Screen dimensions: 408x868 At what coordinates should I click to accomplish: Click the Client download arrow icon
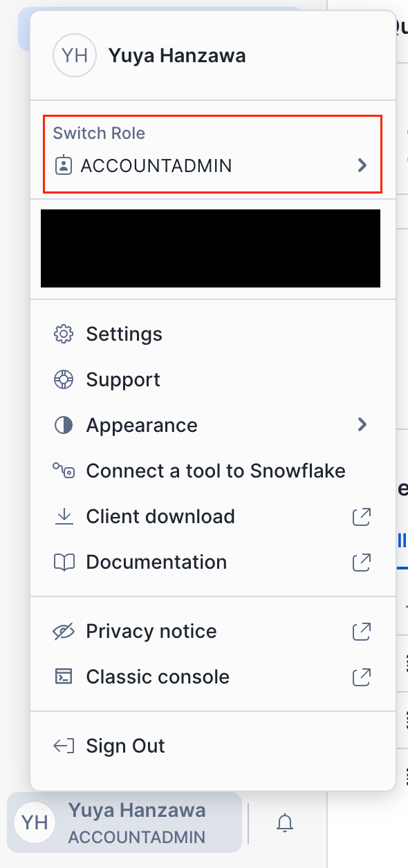pyautogui.click(x=64, y=517)
